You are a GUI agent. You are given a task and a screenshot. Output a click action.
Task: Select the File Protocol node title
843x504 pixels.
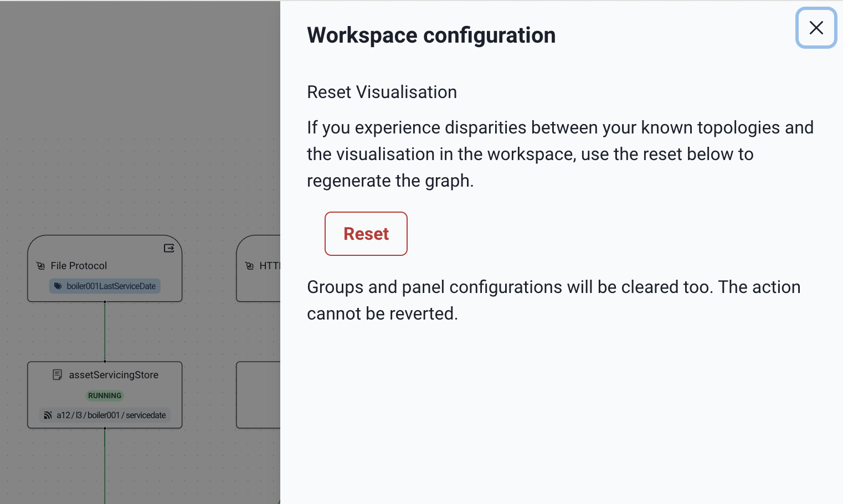click(x=79, y=266)
